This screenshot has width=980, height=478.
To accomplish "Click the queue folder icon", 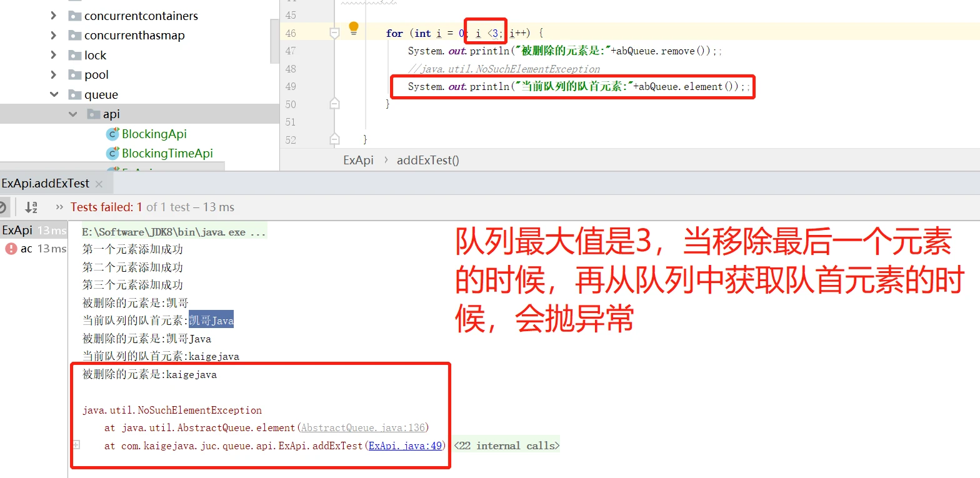I will (x=75, y=95).
